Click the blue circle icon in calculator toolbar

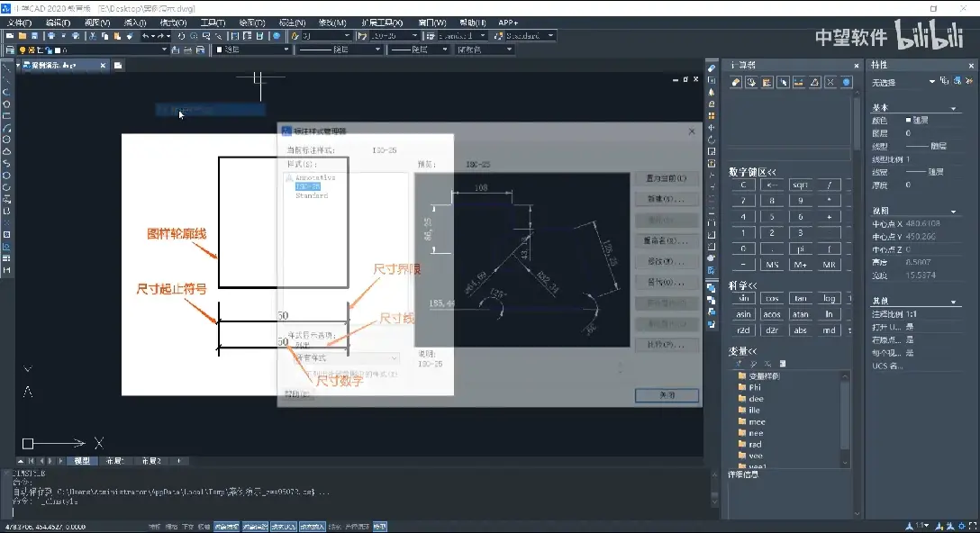[x=847, y=83]
